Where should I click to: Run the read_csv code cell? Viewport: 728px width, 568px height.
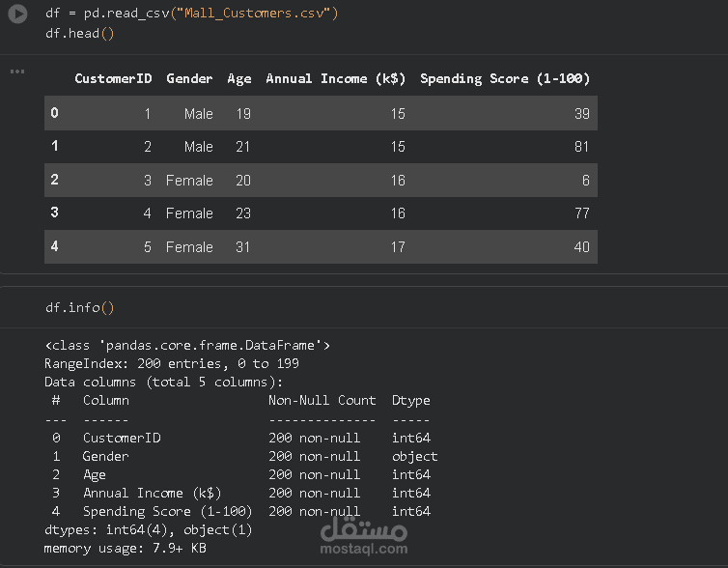tap(17, 14)
